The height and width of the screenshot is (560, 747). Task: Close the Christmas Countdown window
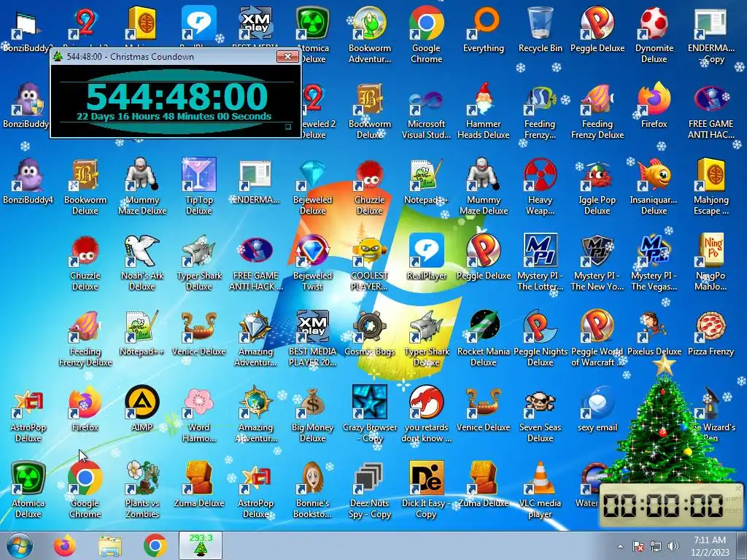click(287, 56)
